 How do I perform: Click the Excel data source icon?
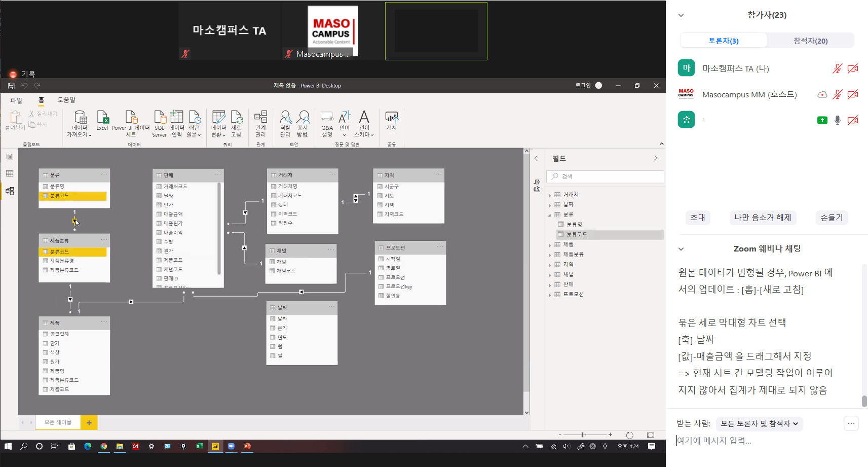coord(102,121)
